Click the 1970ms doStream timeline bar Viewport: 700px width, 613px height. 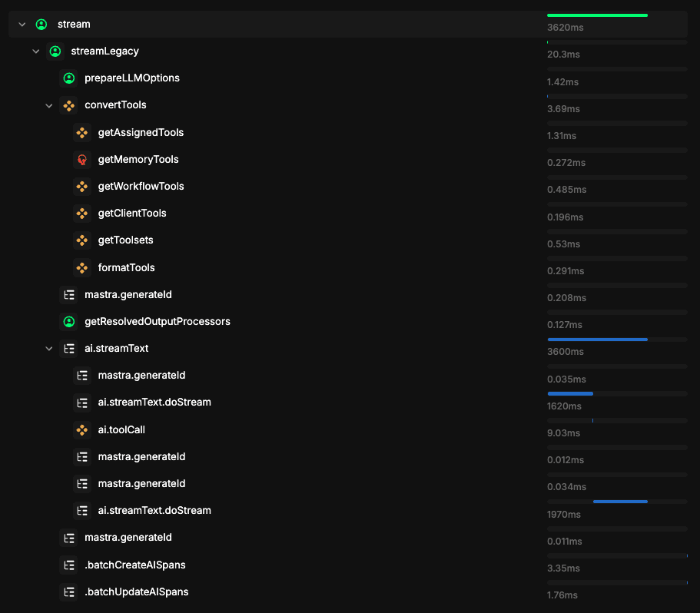click(620, 502)
